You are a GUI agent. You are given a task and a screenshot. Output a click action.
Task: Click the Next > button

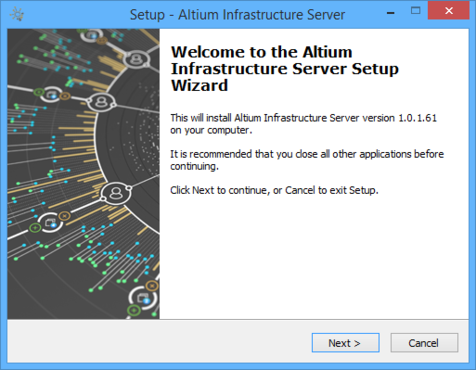(x=345, y=343)
